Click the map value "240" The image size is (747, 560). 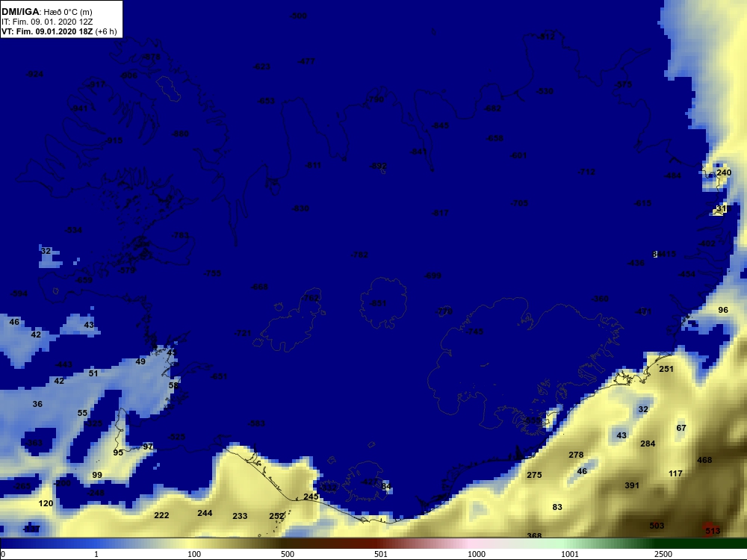(724, 172)
